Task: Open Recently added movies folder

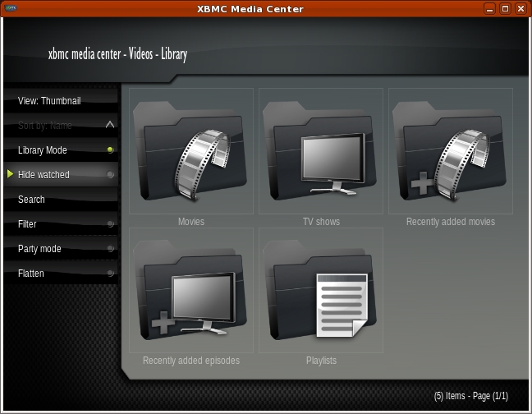Action: click(x=450, y=155)
